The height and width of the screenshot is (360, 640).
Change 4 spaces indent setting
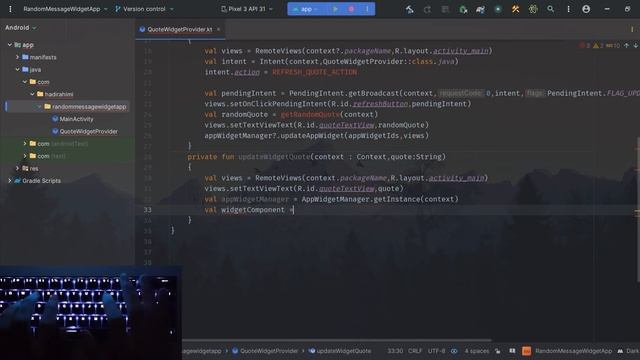(477, 351)
